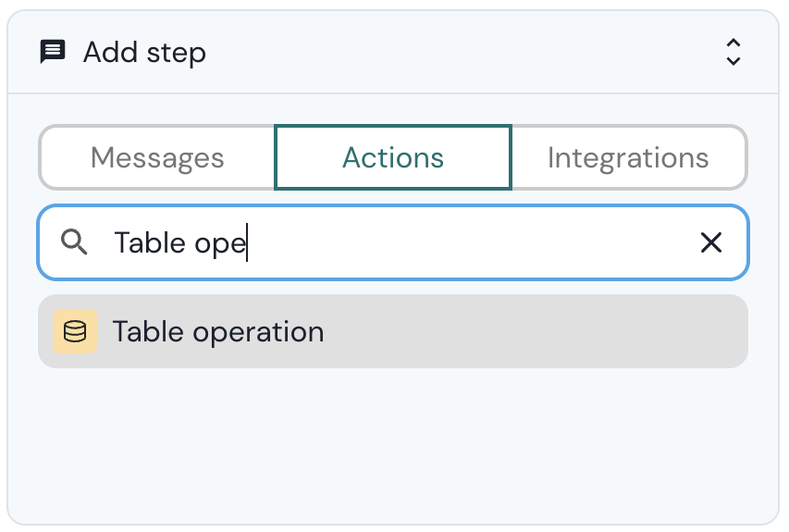Image resolution: width=789 pixels, height=532 pixels.
Task: Select the Actions tab
Action: tap(393, 157)
